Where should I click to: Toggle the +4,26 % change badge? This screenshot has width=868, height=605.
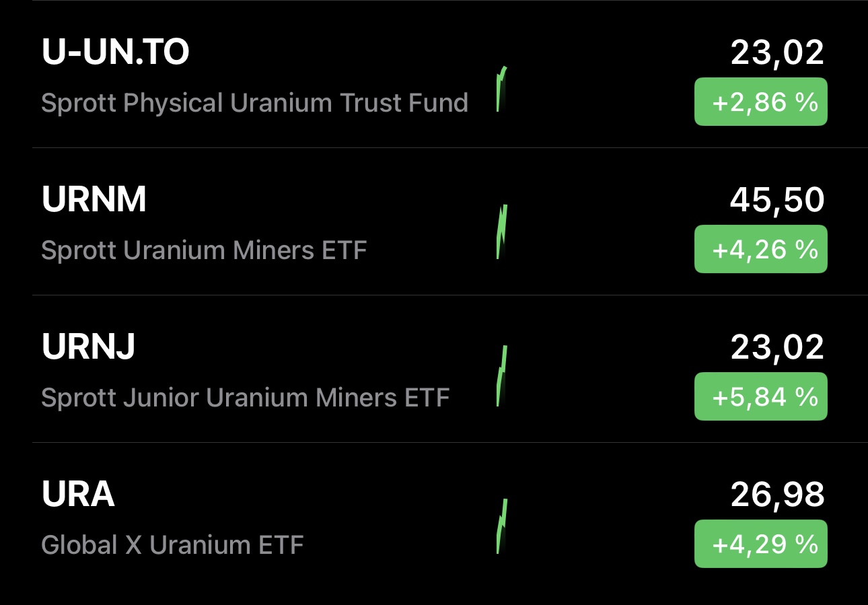[x=760, y=249]
